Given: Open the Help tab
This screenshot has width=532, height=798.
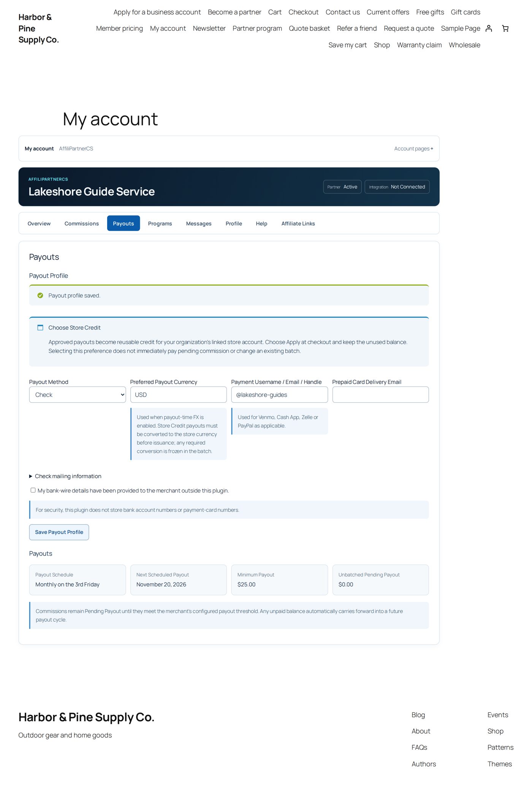Looking at the screenshot, I should [x=261, y=223].
